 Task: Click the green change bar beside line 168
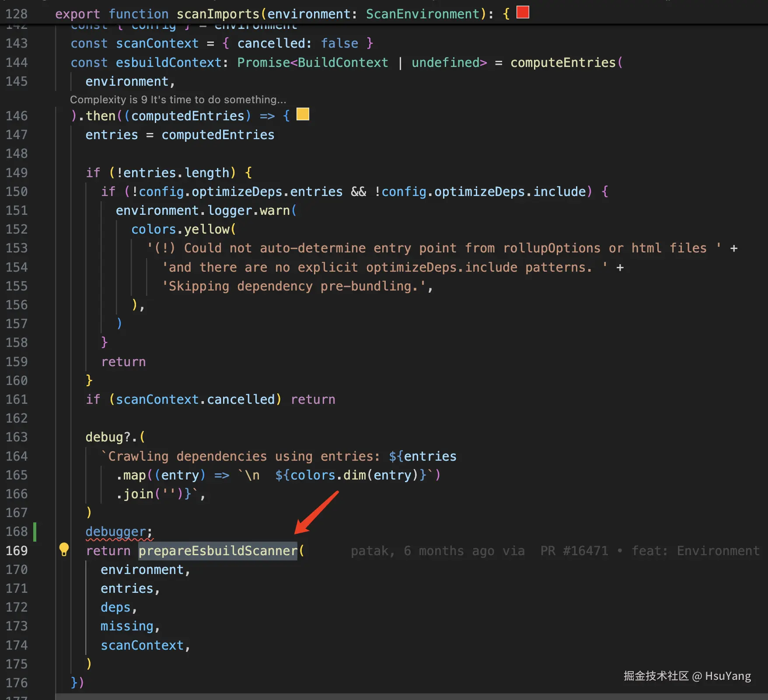[x=35, y=532]
